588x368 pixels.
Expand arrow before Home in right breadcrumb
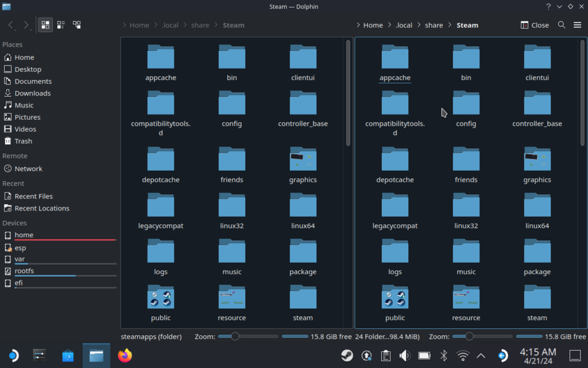coord(358,25)
